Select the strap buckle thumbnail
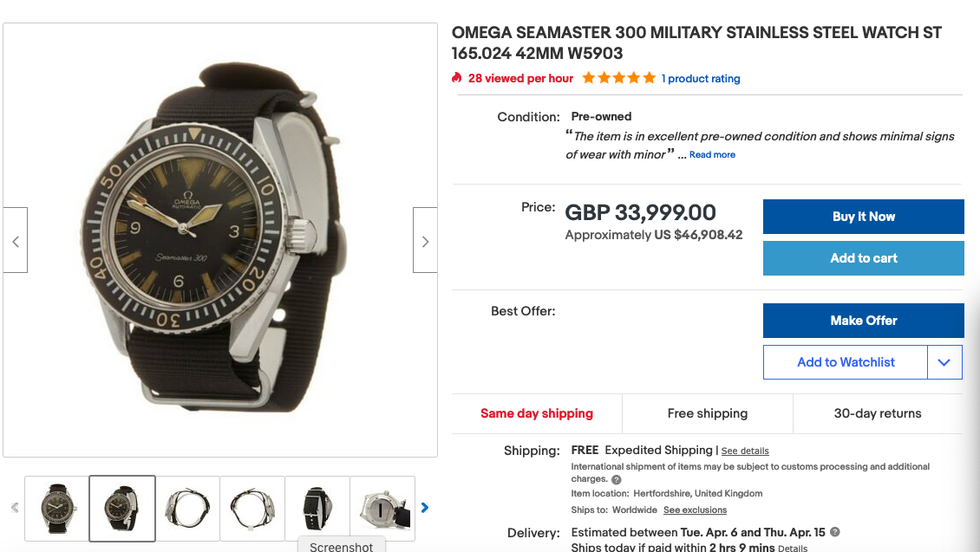 click(x=317, y=508)
